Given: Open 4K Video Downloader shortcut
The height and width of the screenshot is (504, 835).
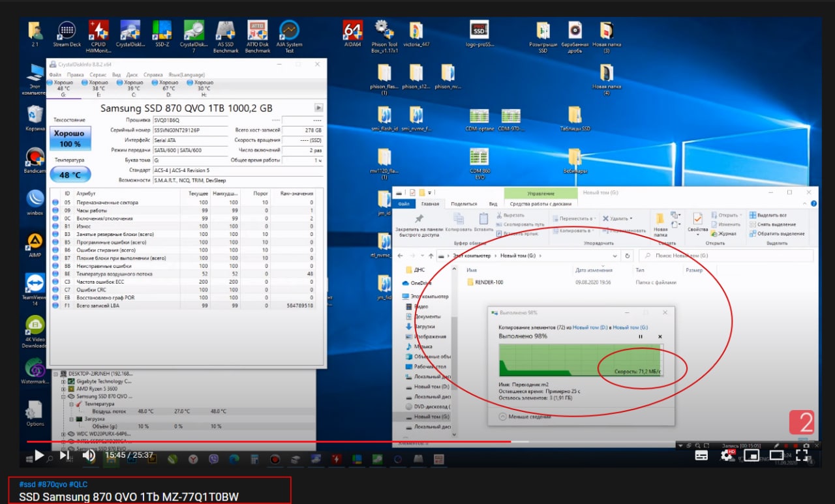Looking at the screenshot, I should 35,332.
